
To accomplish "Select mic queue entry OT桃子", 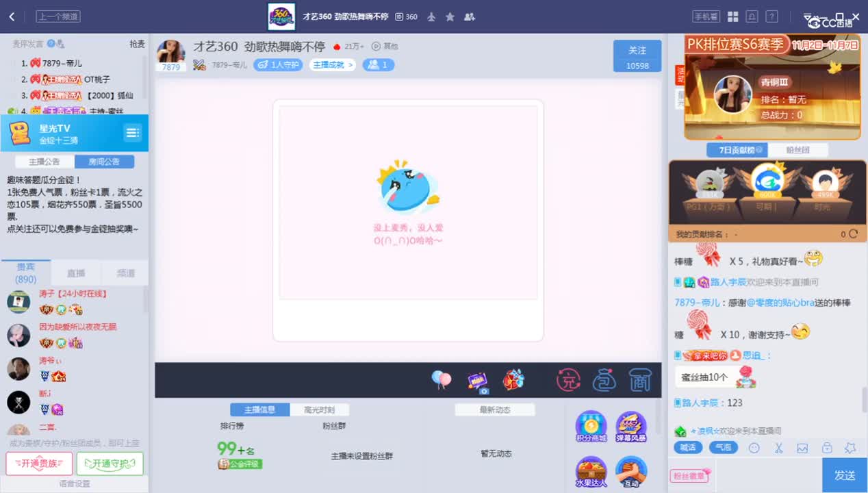I will (97, 79).
